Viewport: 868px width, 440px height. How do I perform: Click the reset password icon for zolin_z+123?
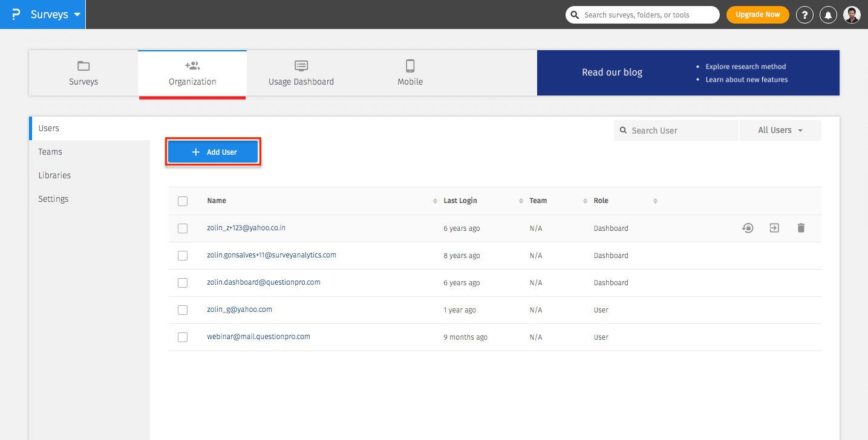coord(748,228)
